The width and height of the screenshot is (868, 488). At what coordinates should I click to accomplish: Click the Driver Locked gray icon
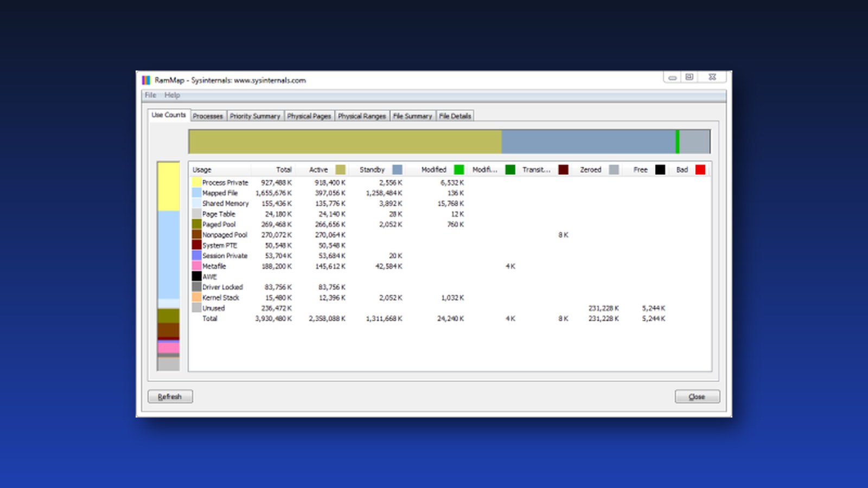pos(196,287)
